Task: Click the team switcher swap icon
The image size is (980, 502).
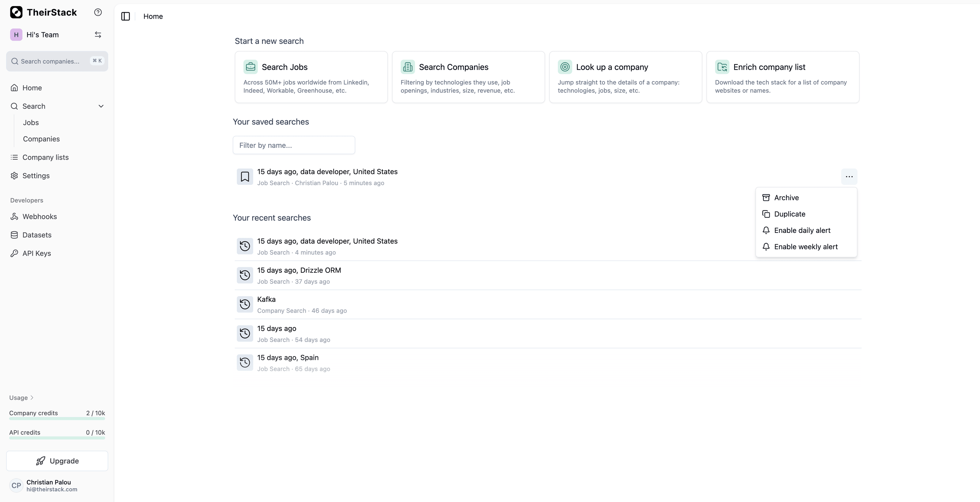Action: (98, 34)
